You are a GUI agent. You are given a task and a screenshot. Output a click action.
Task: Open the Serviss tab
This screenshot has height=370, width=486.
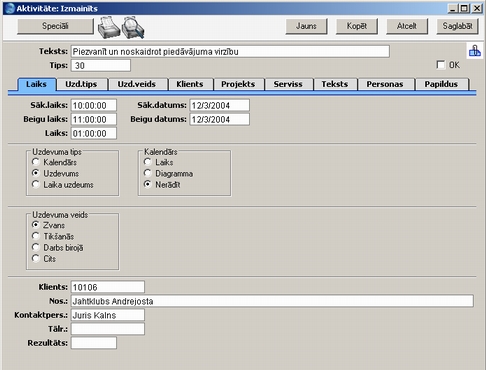point(288,84)
